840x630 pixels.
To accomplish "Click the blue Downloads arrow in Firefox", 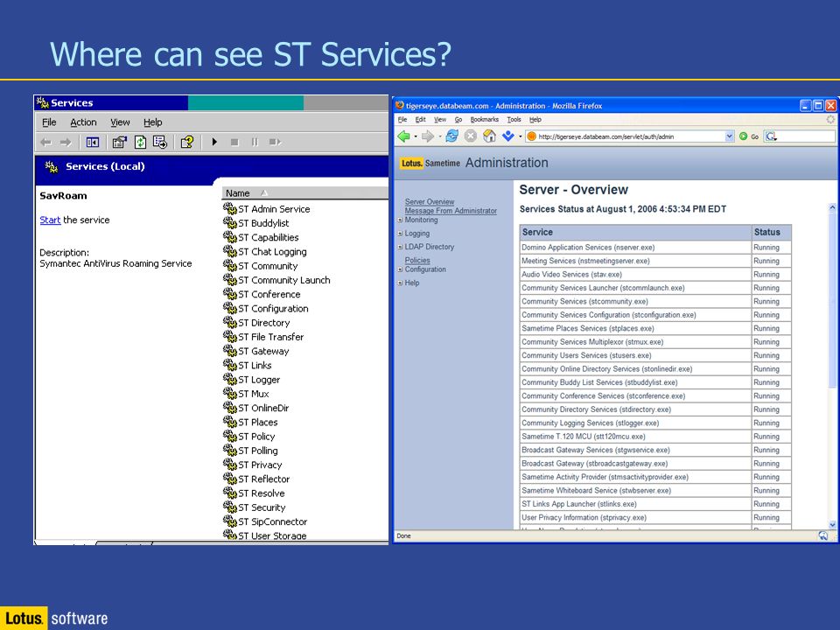I will coord(507,136).
